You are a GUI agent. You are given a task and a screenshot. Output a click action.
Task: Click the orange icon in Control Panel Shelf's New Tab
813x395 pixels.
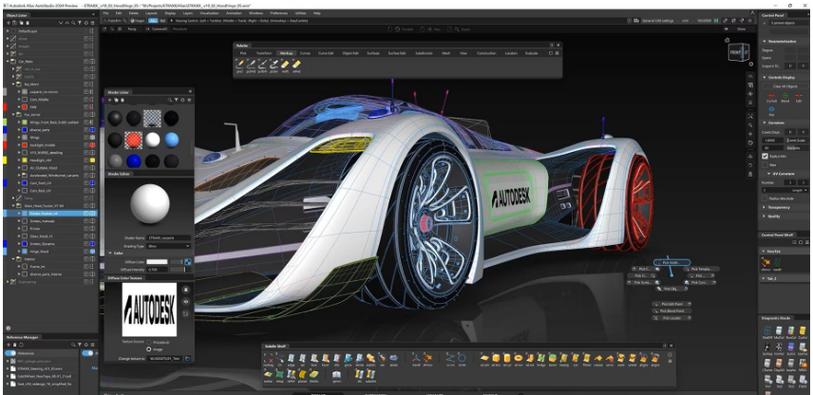click(766, 263)
